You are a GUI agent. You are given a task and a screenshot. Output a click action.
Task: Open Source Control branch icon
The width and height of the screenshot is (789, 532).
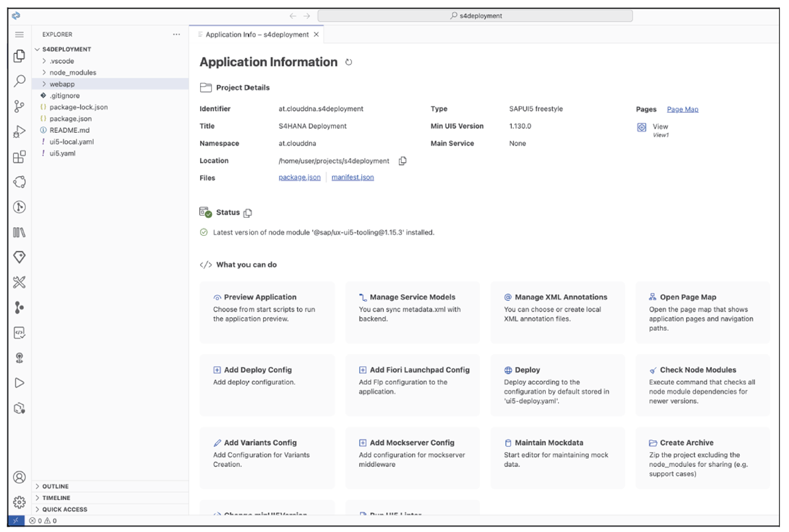[x=19, y=106]
